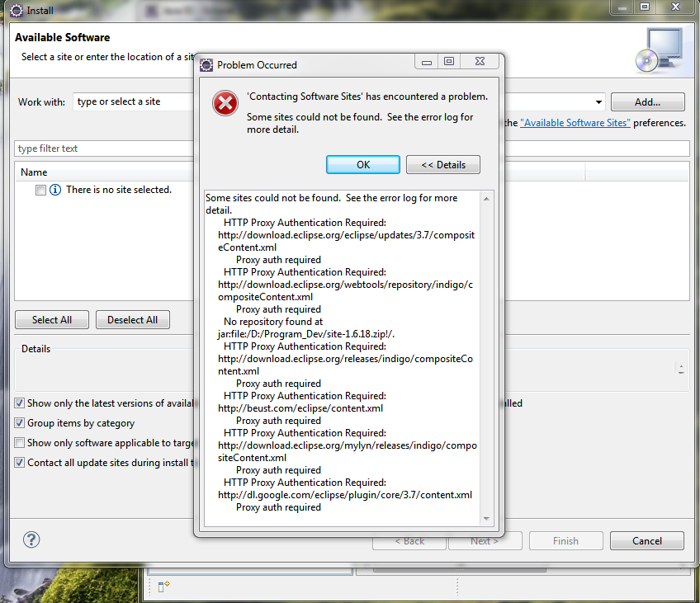Maximize the Problem Occurred dialog
Image resolution: width=700 pixels, height=603 pixels.
(x=449, y=62)
